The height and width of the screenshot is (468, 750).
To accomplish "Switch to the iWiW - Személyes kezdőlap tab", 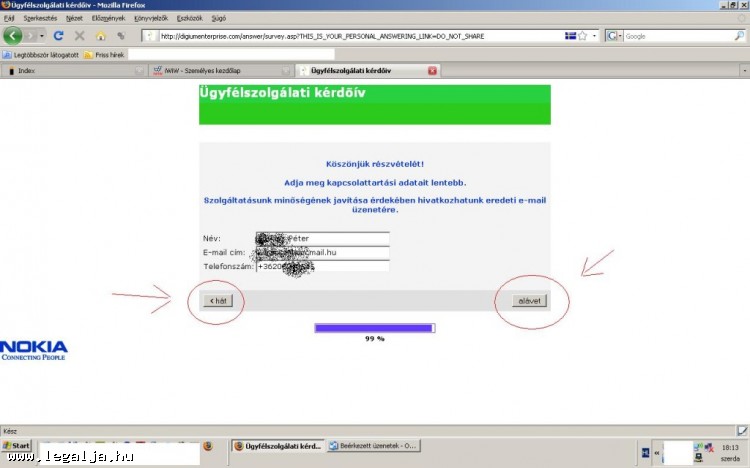I will 220,71.
